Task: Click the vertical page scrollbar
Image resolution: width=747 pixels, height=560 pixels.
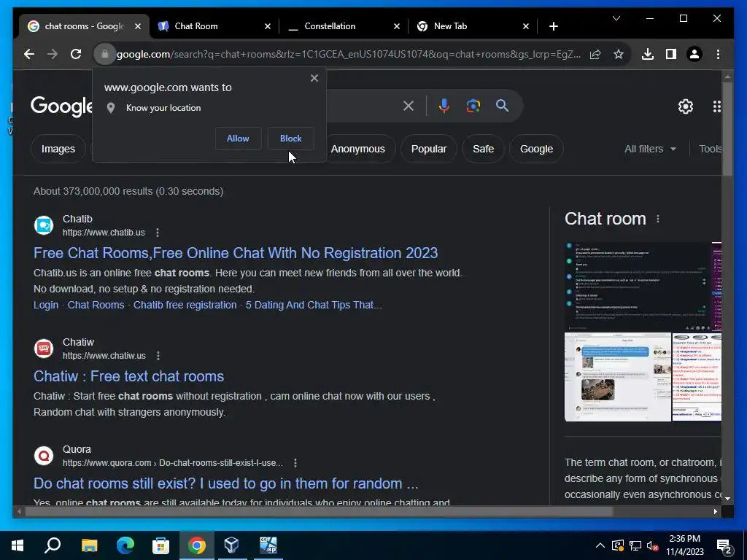Action: click(x=727, y=128)
